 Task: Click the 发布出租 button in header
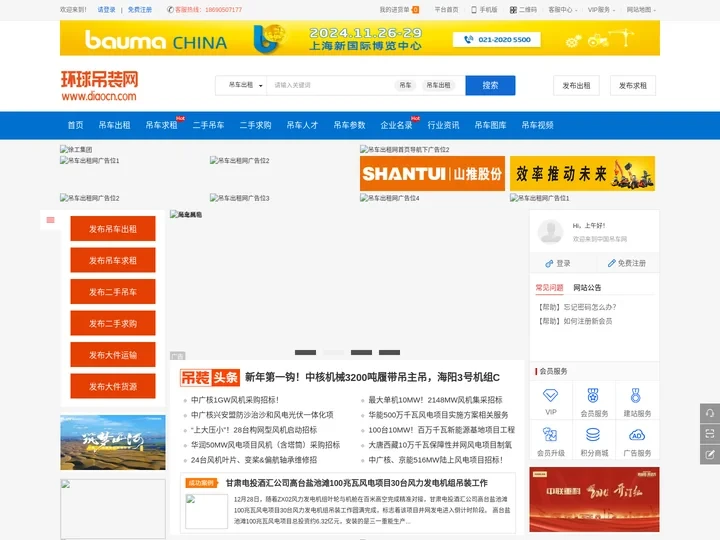576,85
